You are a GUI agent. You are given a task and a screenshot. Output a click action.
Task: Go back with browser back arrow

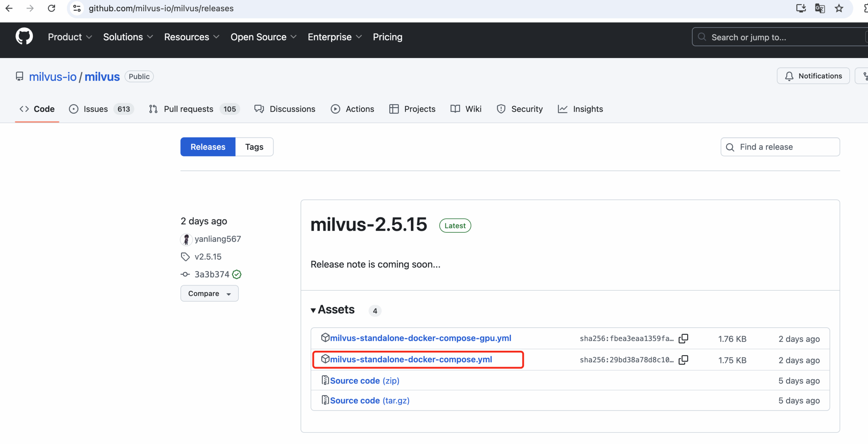(9, 8)
